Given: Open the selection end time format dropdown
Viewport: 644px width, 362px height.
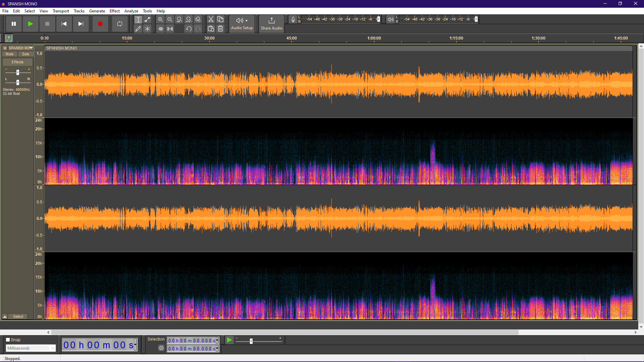Looking at the screenshot, I should (217, 349).
